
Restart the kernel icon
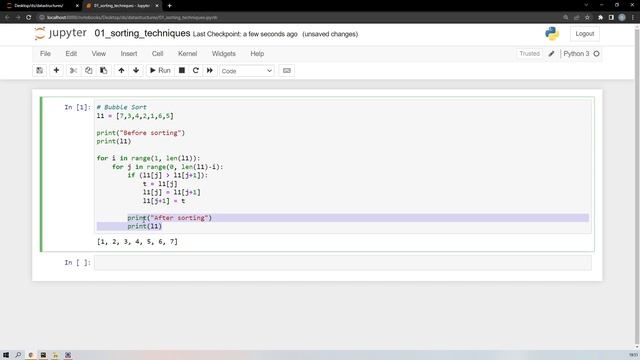pyautogui.click(x=196, y=71)
